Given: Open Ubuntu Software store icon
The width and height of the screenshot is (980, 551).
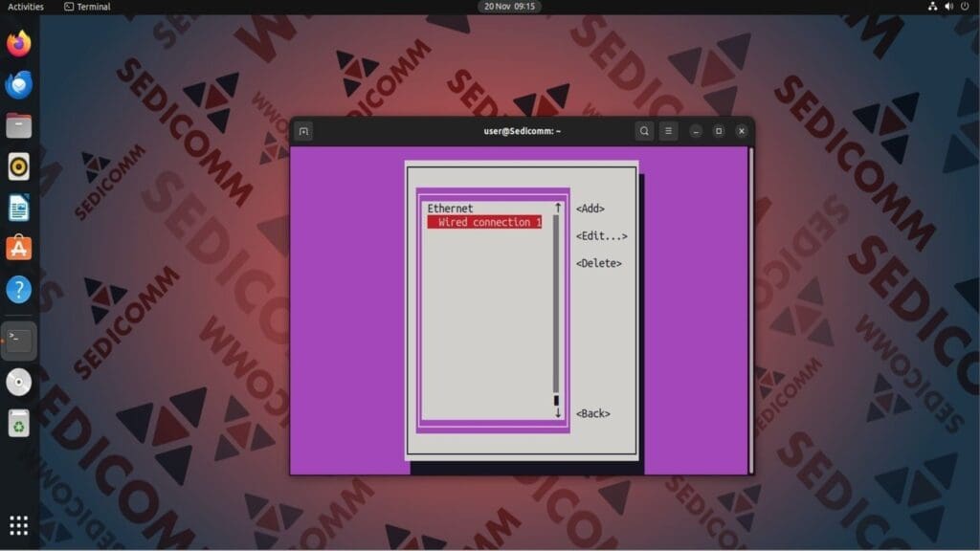Looking at the screenshot, I should [x=19, y=248].
